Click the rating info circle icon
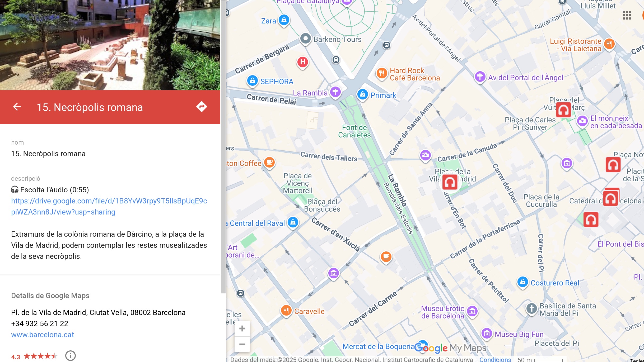 [x=70, y=356]
